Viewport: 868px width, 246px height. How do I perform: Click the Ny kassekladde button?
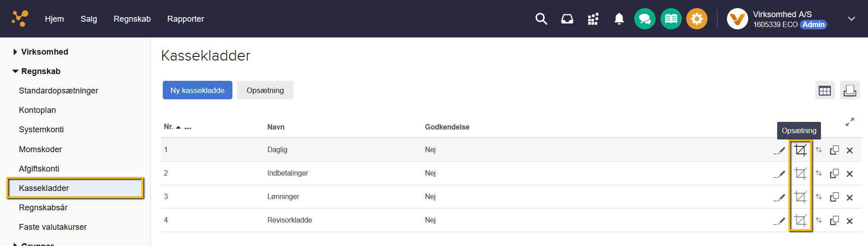click(x=197, y=90)
